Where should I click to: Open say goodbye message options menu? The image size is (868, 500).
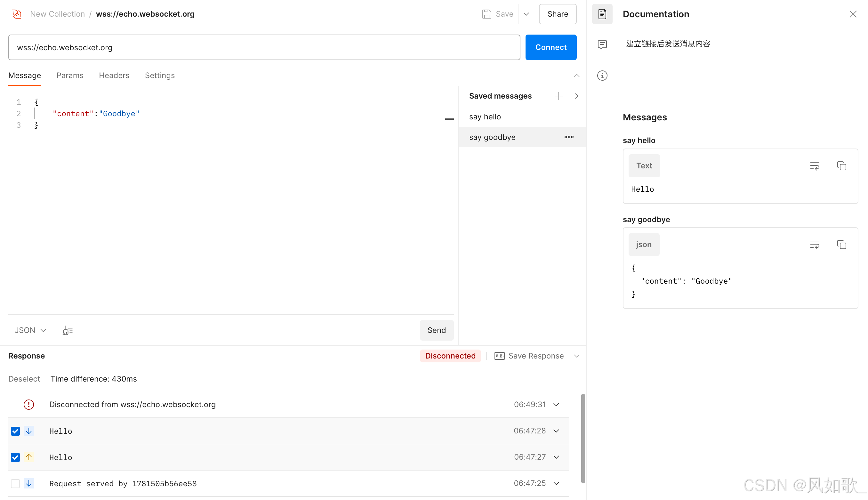tap(569, 137)
